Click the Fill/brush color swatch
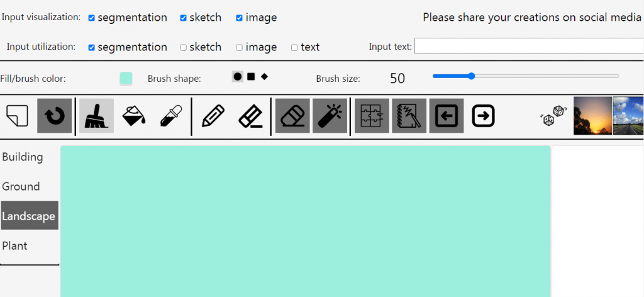644x297 pixels. [126, 79]
